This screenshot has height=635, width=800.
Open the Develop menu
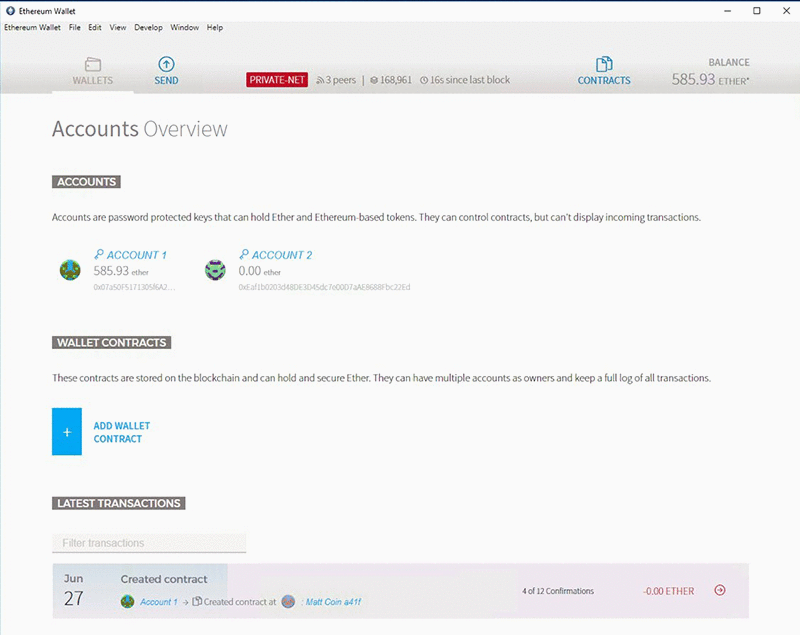(148, 28)
